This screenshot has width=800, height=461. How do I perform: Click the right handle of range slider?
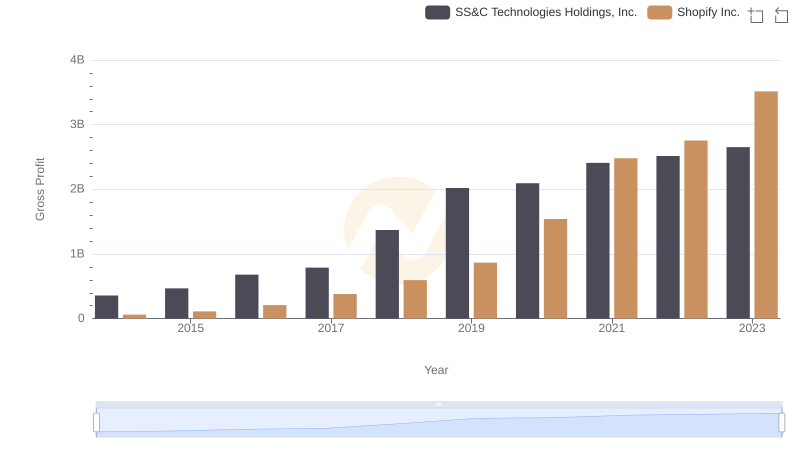click(x=782, y=423)
